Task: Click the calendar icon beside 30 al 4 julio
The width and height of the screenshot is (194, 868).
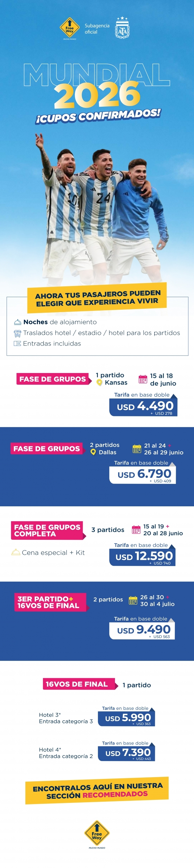Action: point(133,600)
